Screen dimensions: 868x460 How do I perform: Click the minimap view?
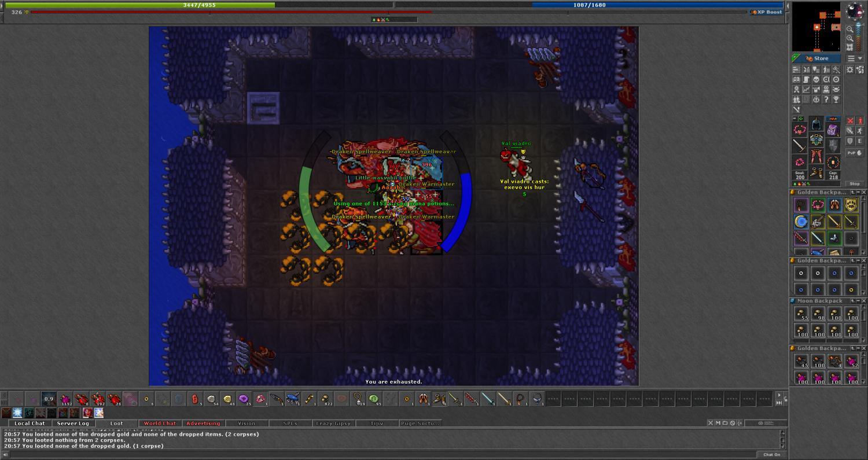(x=816, y=27)
